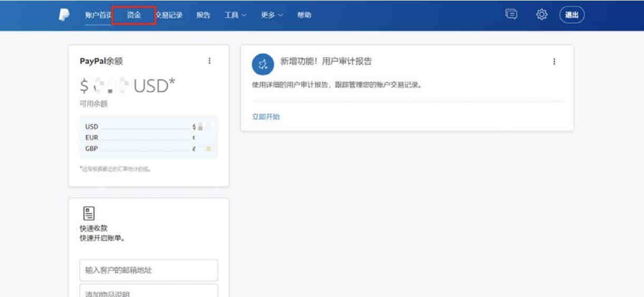Open 用户审计报告 card options menu
644x297 pixels.
[x=554, y=62]
